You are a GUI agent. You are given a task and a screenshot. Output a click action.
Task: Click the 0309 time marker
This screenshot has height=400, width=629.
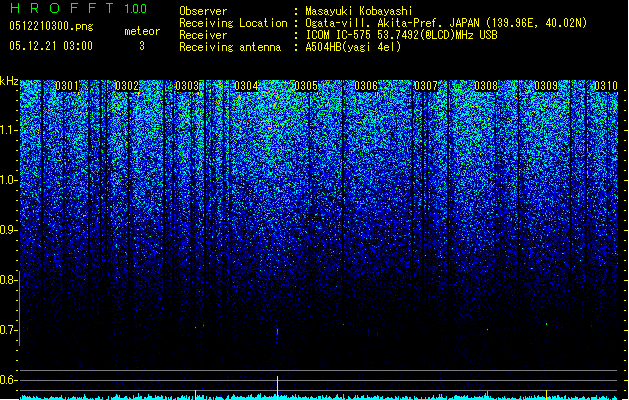pyautogui.click(x=546, y=86)
